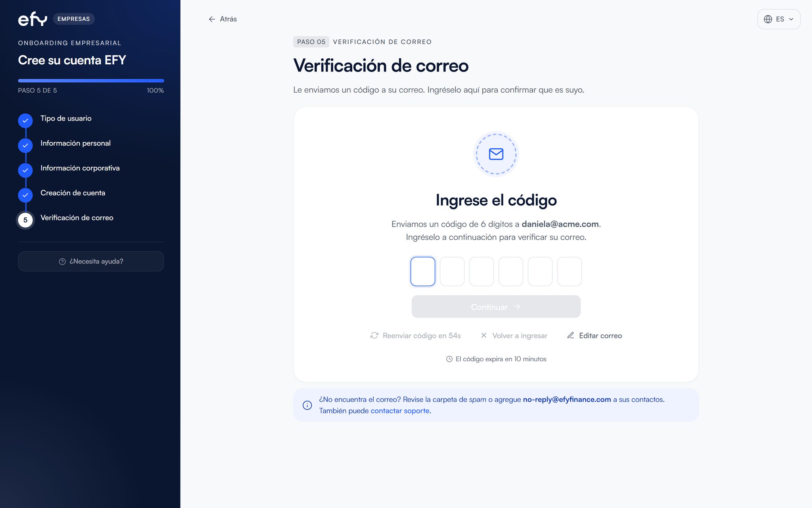Focus the fourth code digit box

pyautogui.click(x=511, y=271)
